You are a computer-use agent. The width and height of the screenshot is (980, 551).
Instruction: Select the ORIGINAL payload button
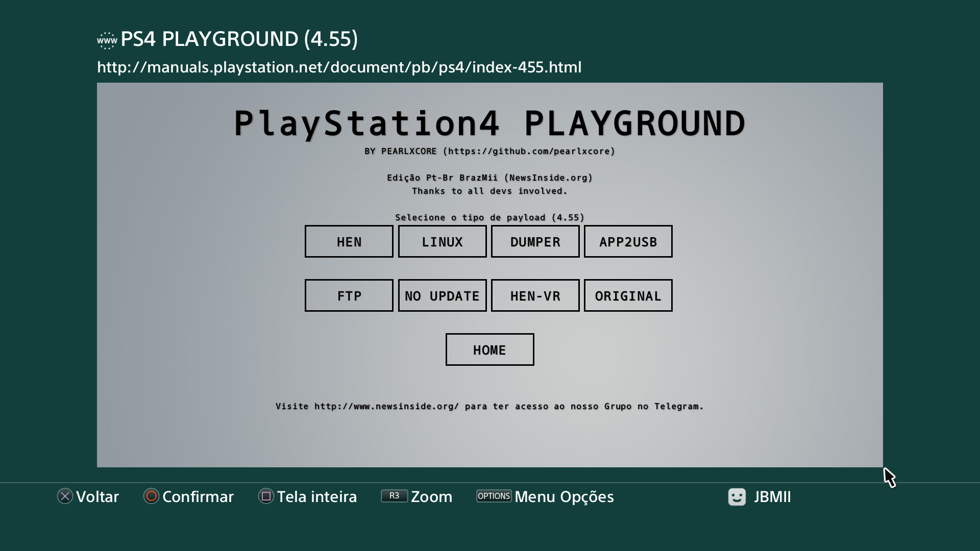[628, 295]
